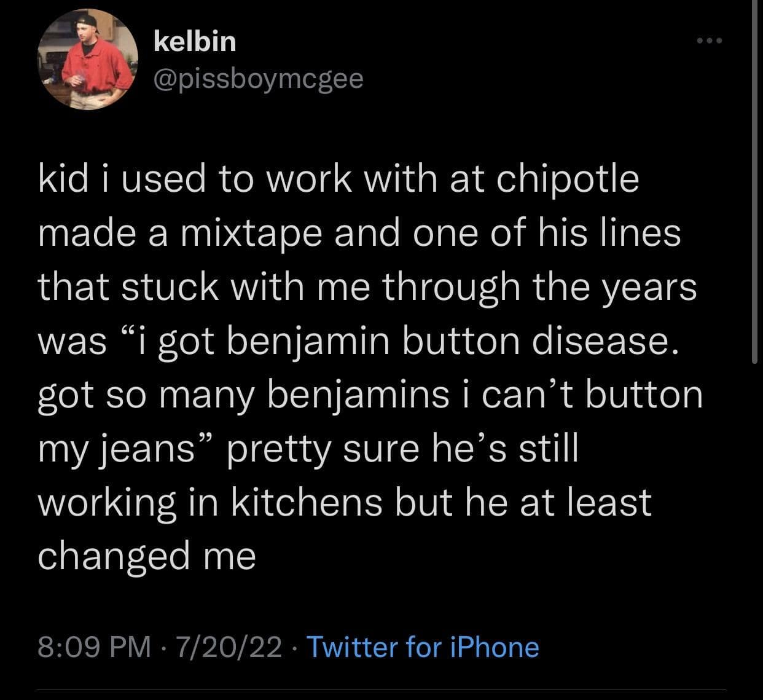Click the scrollbar on the right edge
The width and height of the screenshot is (763, 700).
(754, 184)
